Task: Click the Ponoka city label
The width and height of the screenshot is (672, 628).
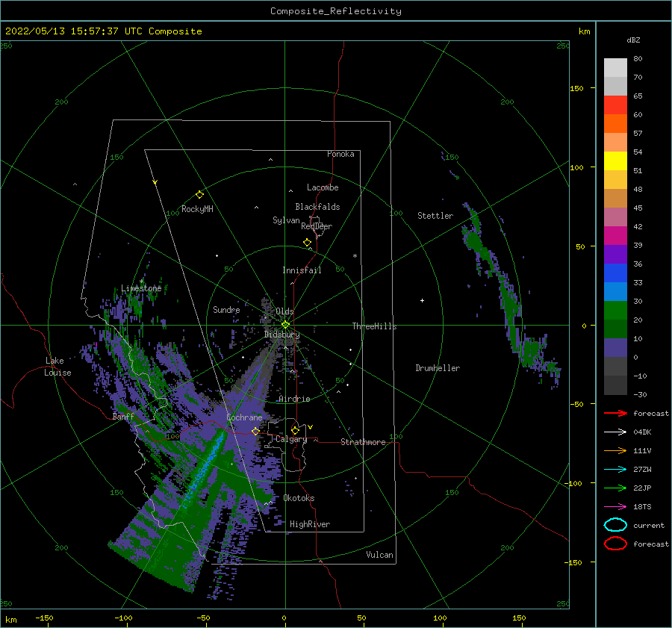Action: [x=340, y=154]
